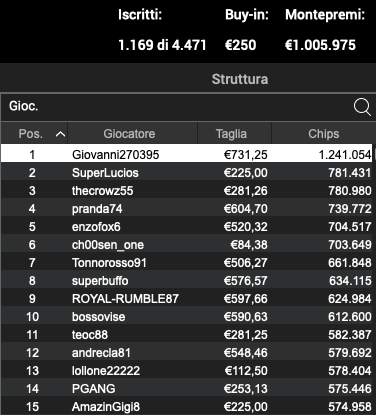Select the ROYAL-RUMBLE87 player row

[x=187, y=298]
